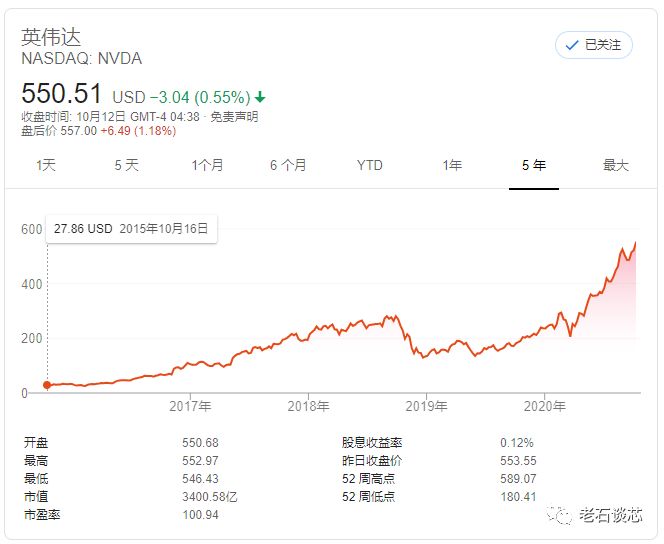Select the 5天 time range tab
The width and height of the screenshot is (664, 544).
click(x=127, y=165)
